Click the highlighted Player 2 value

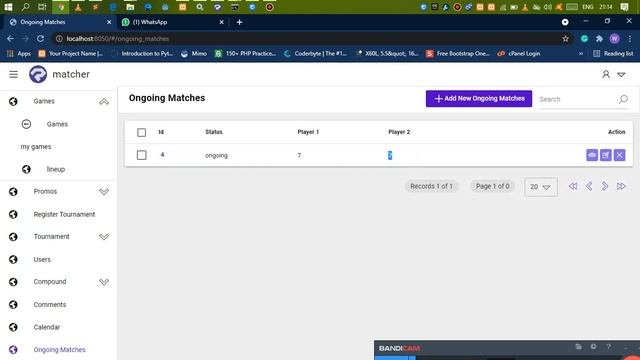point(390,156)
